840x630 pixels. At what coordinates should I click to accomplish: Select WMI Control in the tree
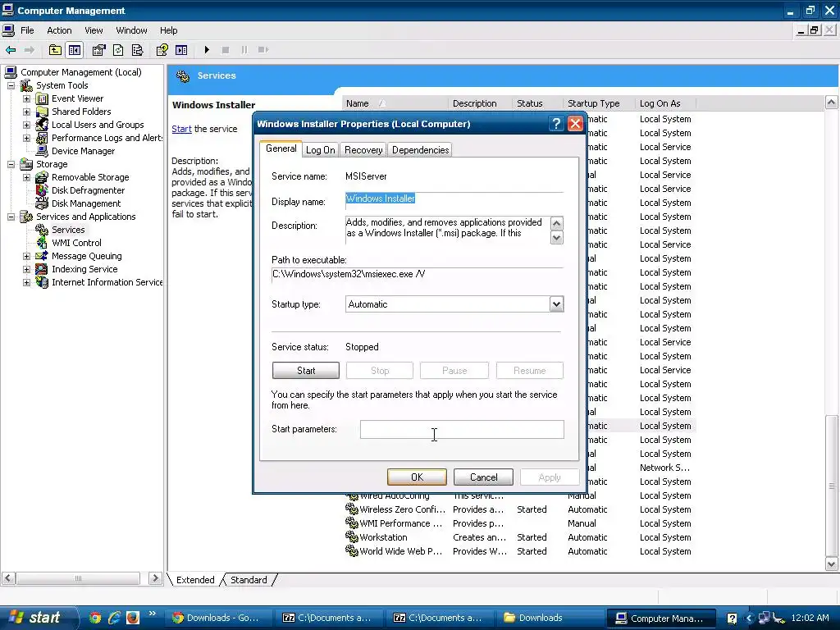76,243
